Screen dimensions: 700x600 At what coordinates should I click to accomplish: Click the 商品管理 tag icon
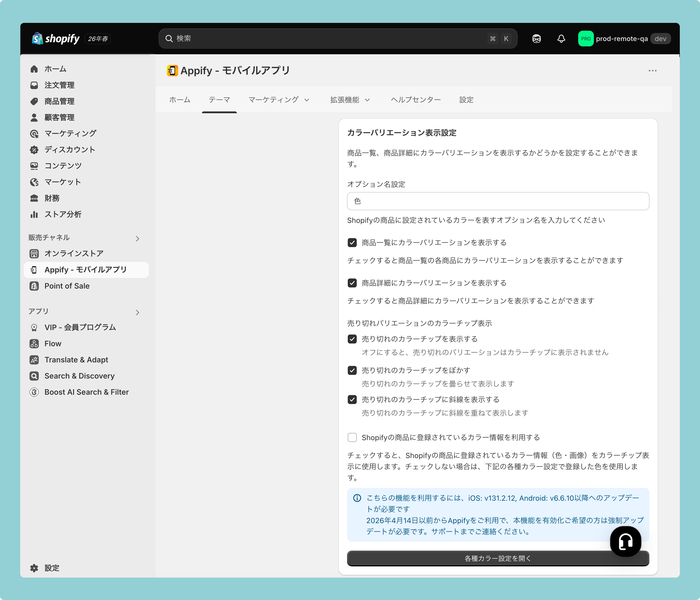tap(34, 101)
